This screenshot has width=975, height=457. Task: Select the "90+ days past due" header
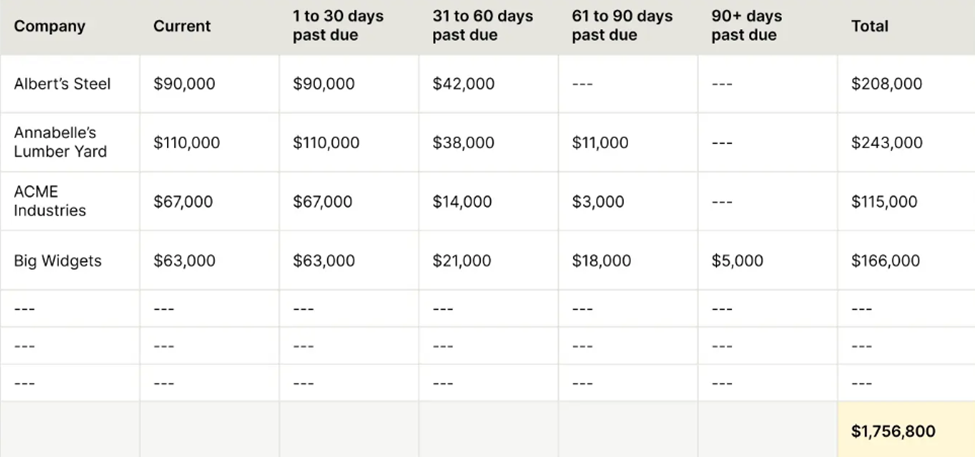pyautogui.click(x=747, y=26)
